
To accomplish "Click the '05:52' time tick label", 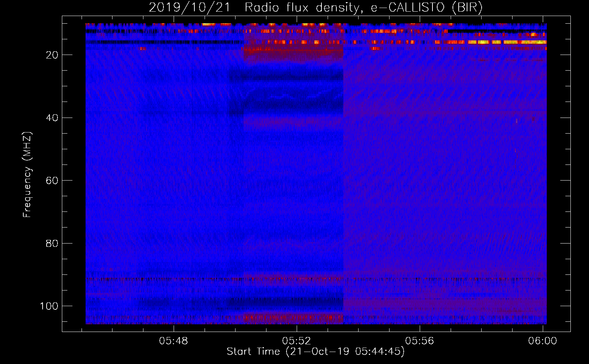I will pyautogui.click(x=297, y=341).
